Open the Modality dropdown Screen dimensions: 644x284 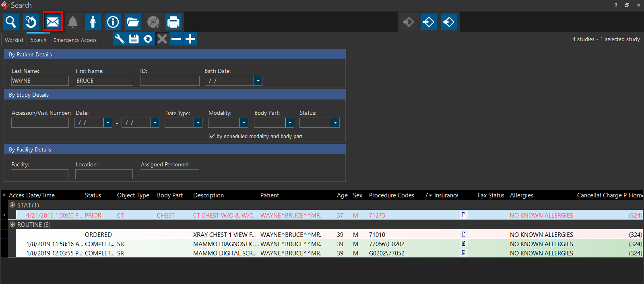tap(244, 123)
